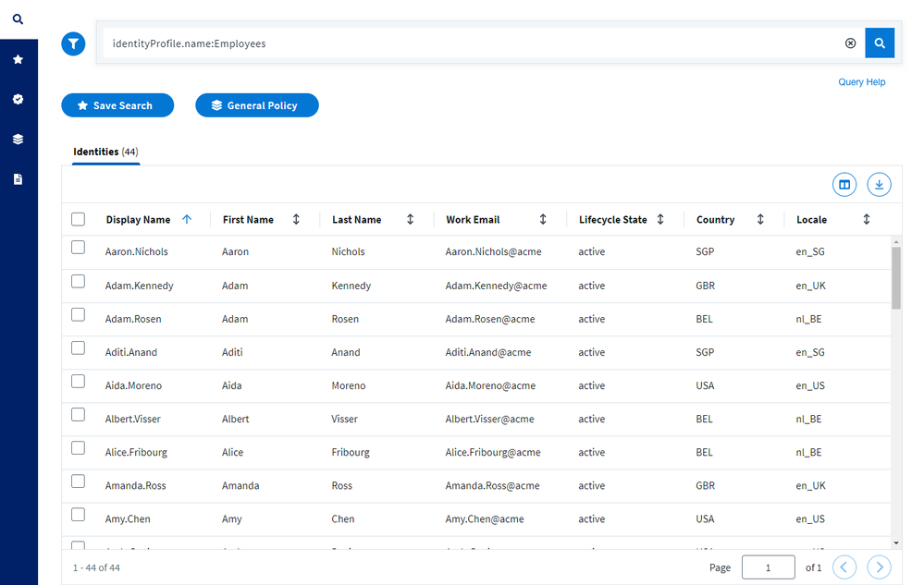Open the stacked layers icon in the sidebar
Viewport: 924px width, 585px height.
[18, 140]
